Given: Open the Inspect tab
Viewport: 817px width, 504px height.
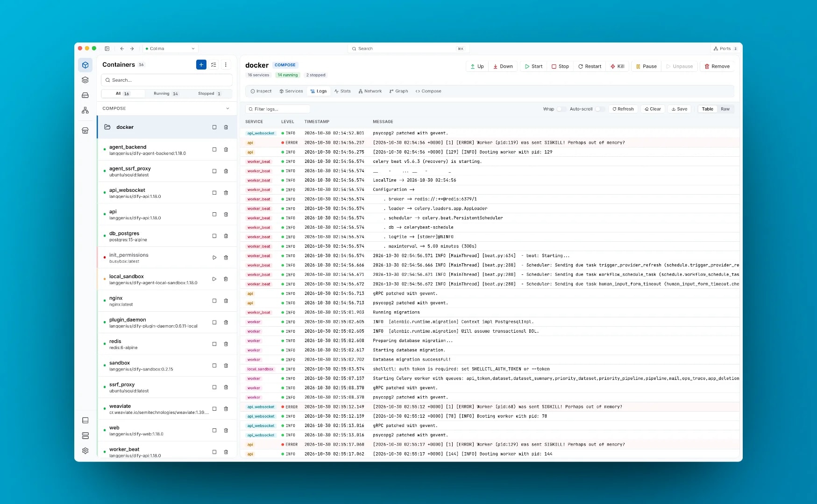Looking at the screenshot, I should (x=261, y=91).
